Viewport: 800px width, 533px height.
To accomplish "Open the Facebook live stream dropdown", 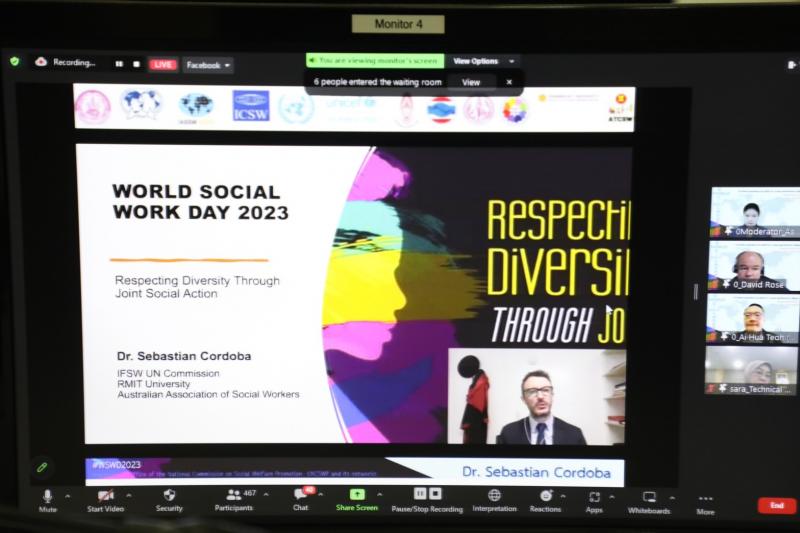I will coord(208,65).
